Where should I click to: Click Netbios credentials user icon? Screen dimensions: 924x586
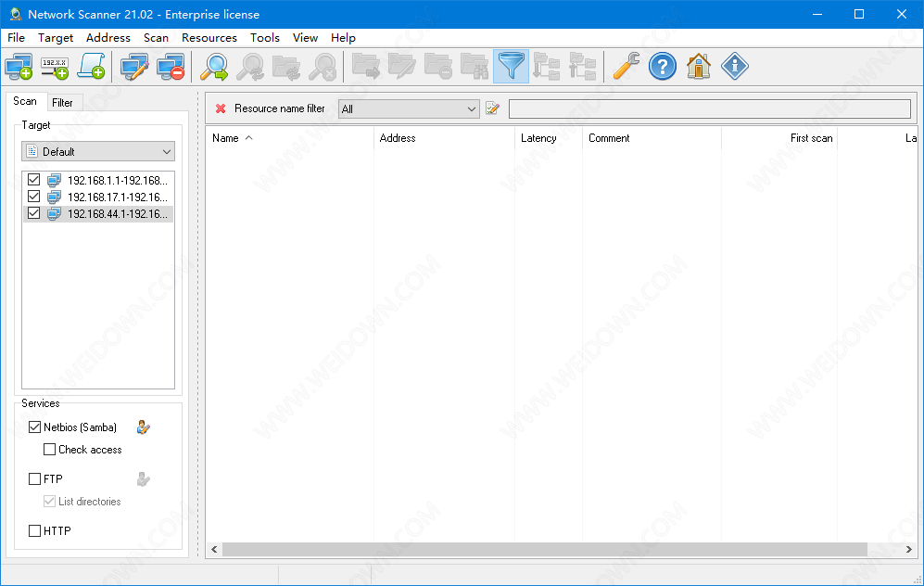point(144,427)
